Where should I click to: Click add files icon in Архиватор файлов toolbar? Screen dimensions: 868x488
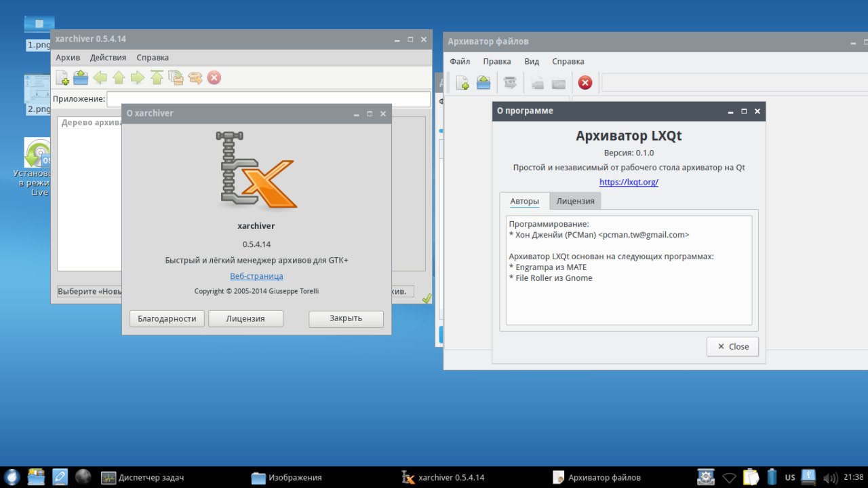538,83
